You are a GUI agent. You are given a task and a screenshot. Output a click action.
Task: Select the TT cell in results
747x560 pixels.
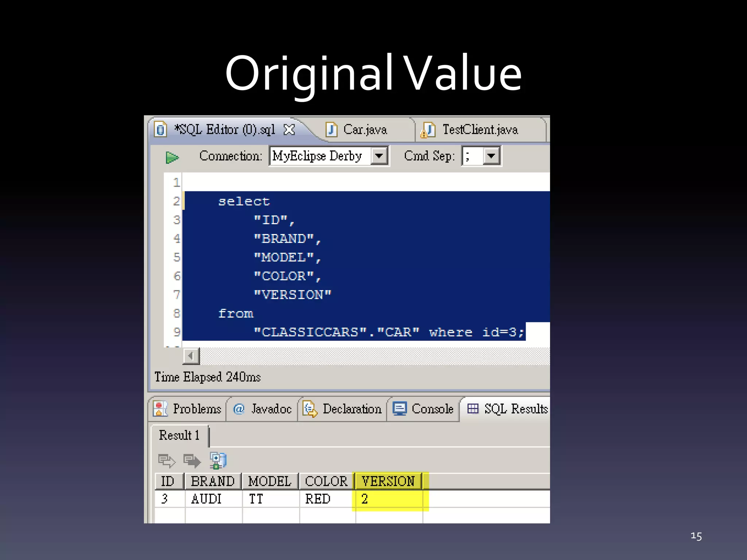click(x=271, y=499)
